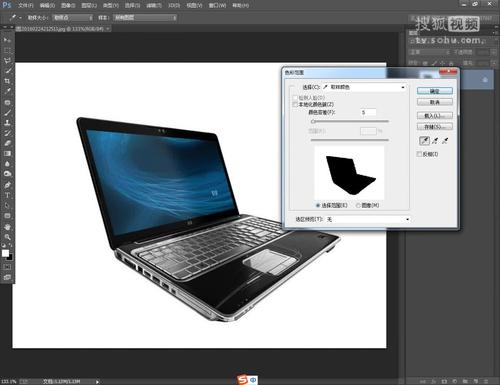Choose the Selection preview radio button

[x=318, y=205]
